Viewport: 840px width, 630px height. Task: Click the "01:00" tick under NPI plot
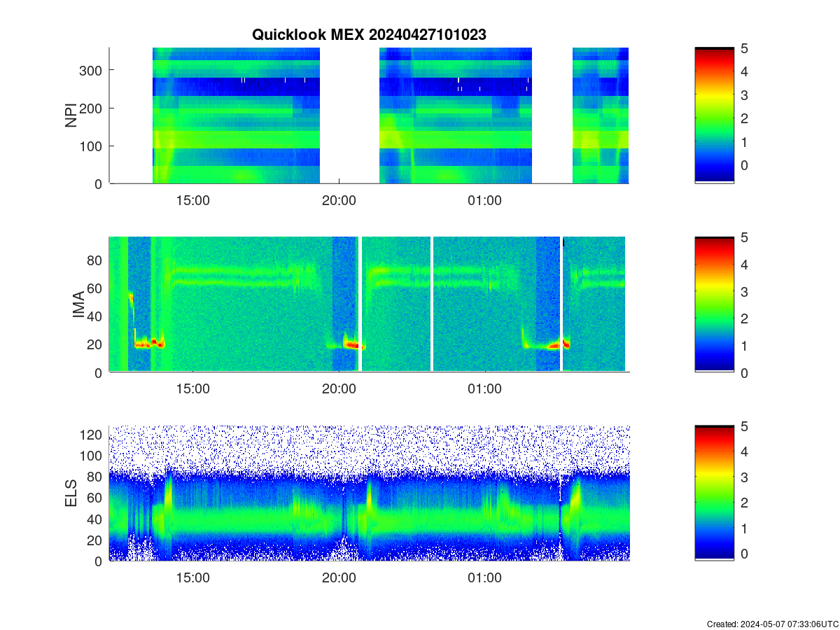click(x=484, y=200)
